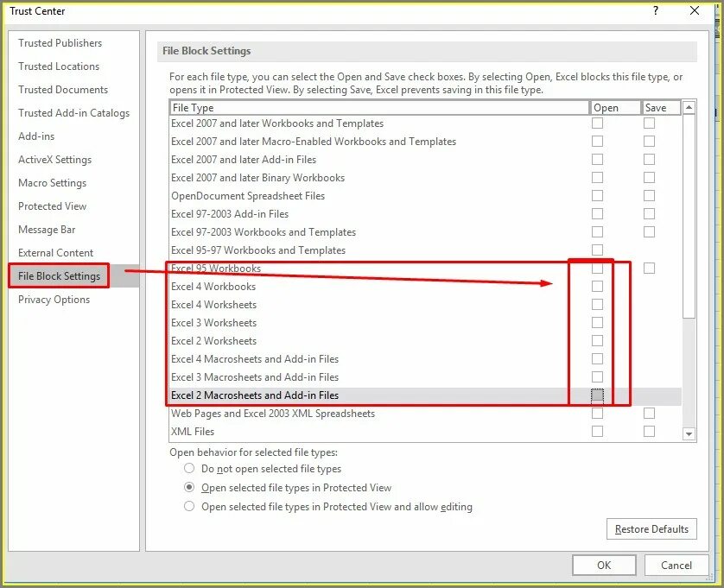This screenshot has width=724, height=588.
Task: Check Save for Excel 2007 Add-in Files
Action: (649, 159)
